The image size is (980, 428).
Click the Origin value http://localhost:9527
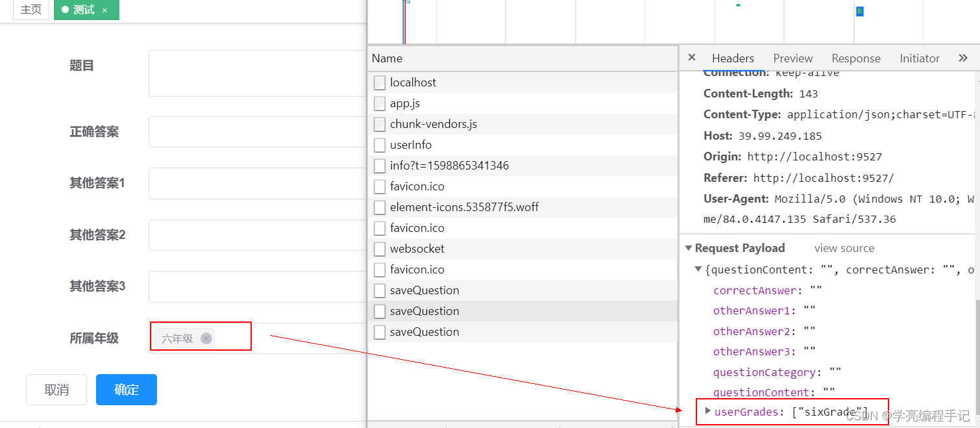(815, 157)
